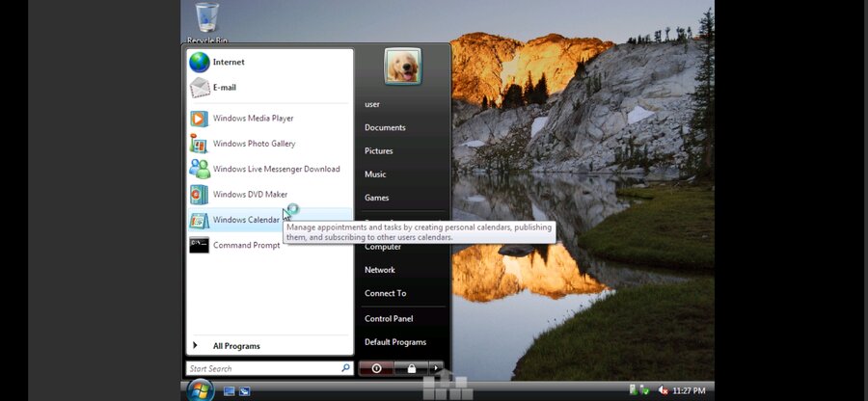Open Games from Start menu
This screenshot has height=401, width=868.
click(x=376, y=198)
